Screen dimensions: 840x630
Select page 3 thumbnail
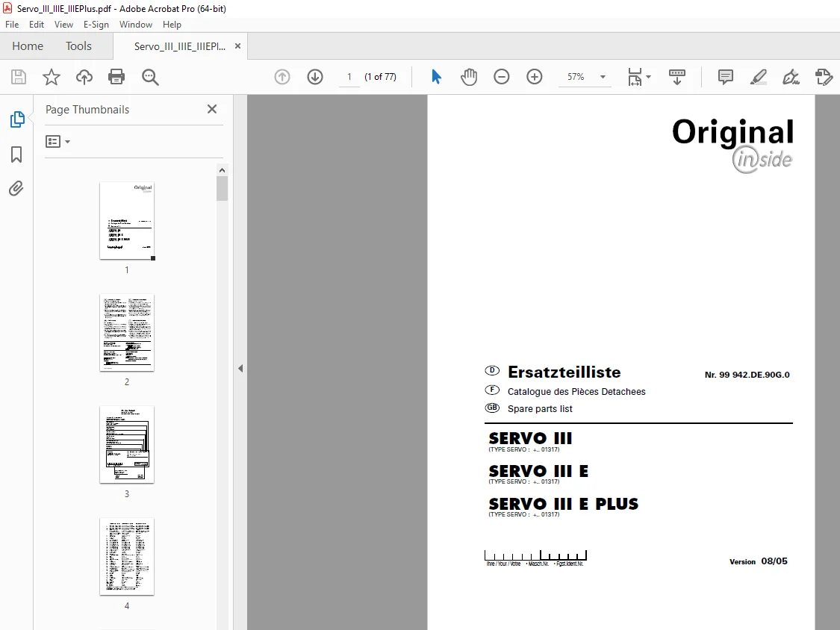point(127,445)
